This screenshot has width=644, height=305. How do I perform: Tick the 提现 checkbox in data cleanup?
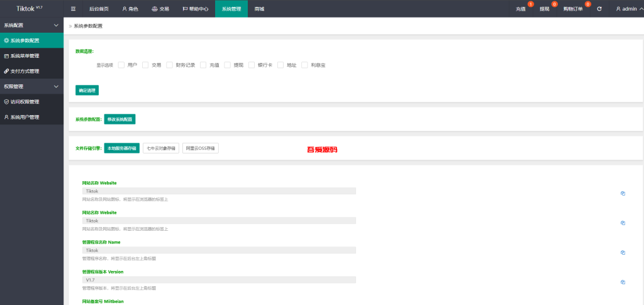point(228,65)
